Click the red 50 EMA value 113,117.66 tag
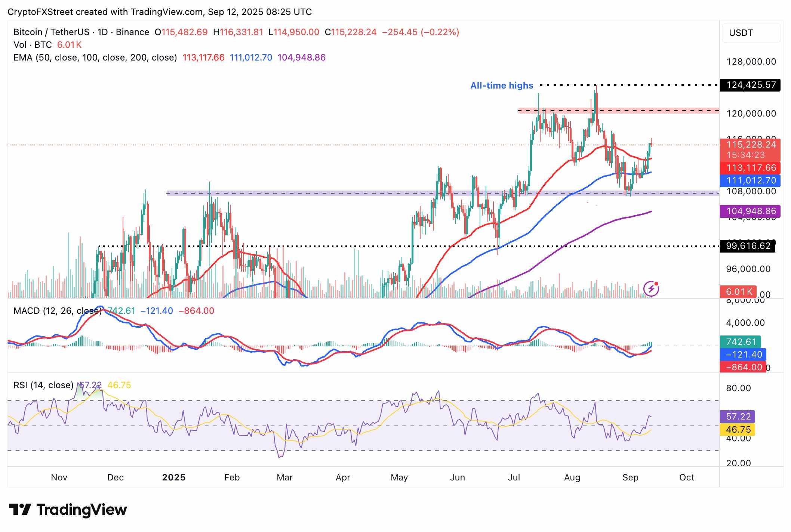Screen dimensions: 791x532 [x=751, y=168]
